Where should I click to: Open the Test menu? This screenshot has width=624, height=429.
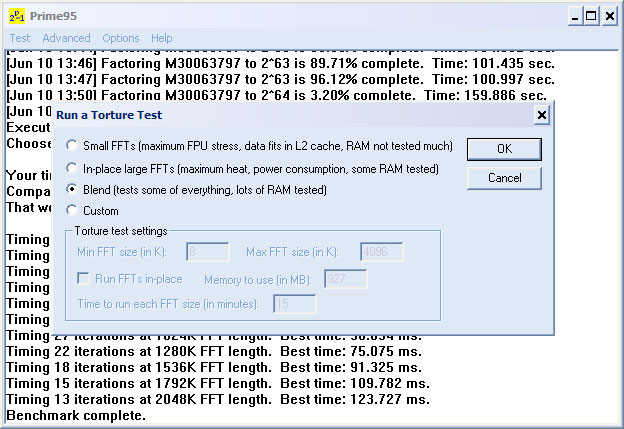click(20, 38)
